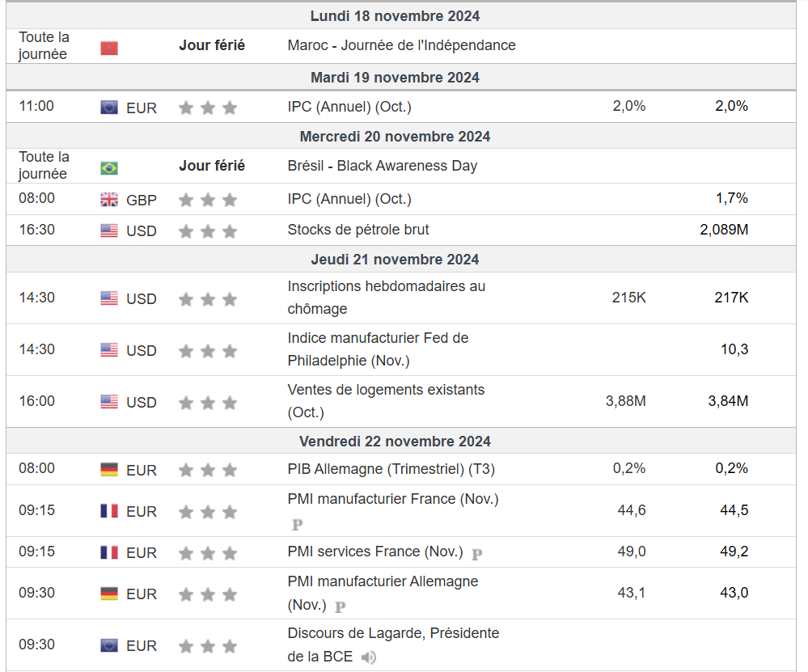
Task: Click the Brazil flag icon
Action: (109, 168)
